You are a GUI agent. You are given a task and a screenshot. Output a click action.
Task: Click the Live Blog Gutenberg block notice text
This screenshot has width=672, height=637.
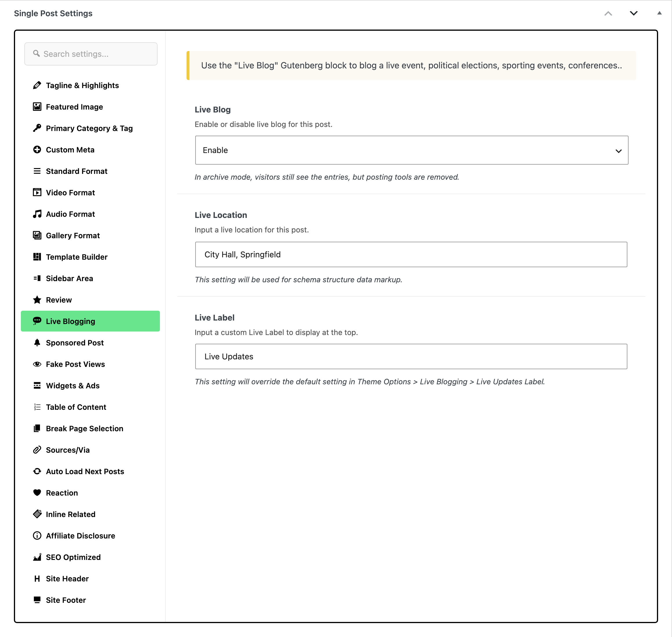click(x=411, y=65)
